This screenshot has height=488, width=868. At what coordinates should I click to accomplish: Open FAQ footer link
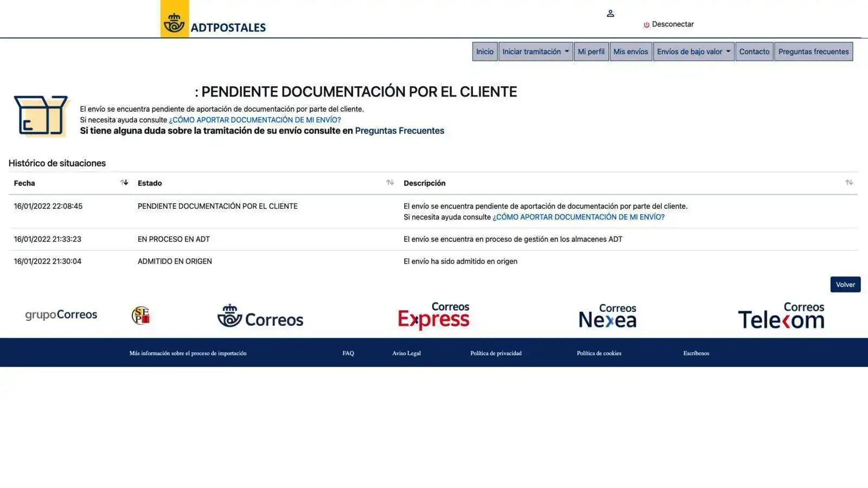coord(348,353)
